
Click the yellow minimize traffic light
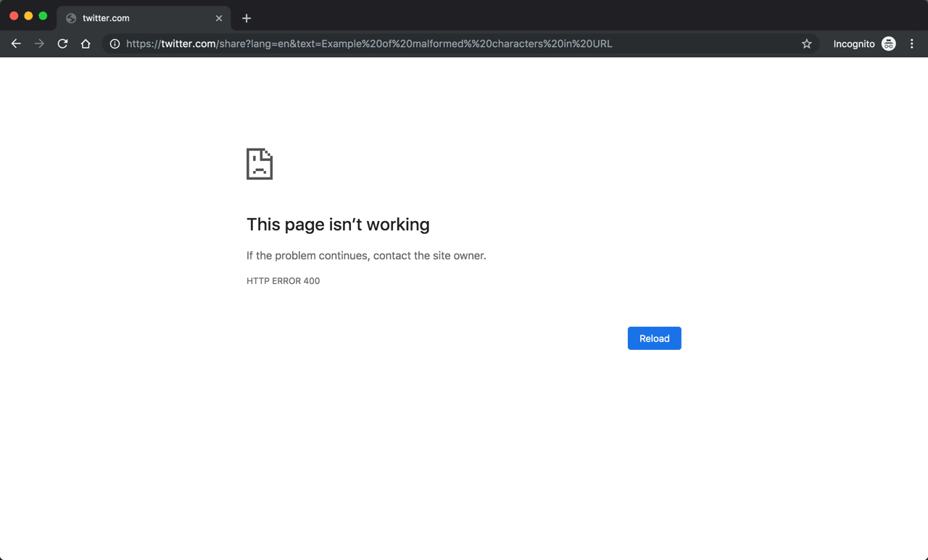tap(28, 14)
